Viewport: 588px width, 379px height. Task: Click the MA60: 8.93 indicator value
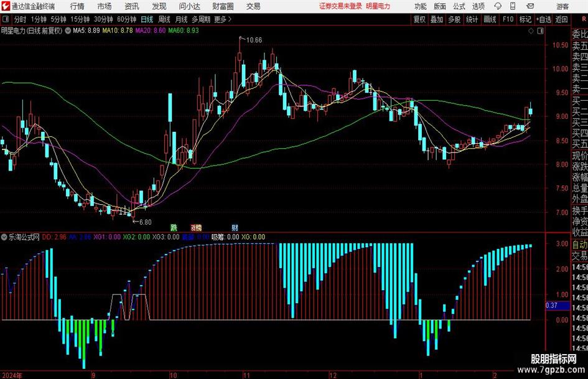(184, 30)
